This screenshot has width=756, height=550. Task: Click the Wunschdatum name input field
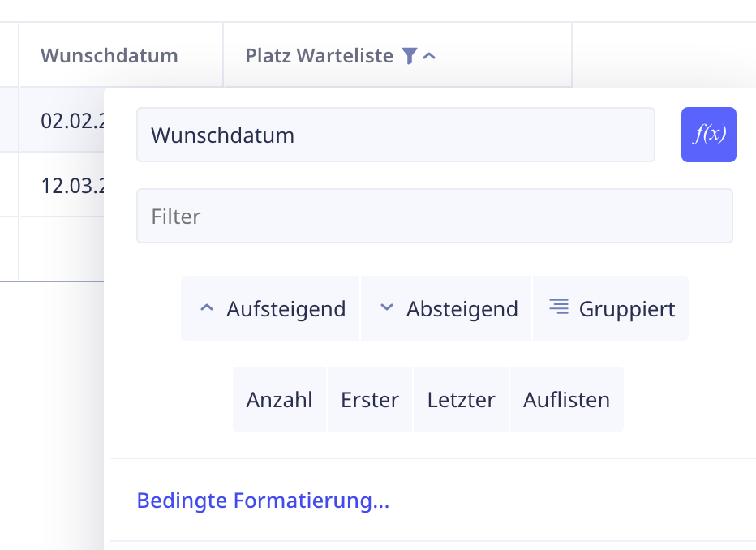point(395,135)
